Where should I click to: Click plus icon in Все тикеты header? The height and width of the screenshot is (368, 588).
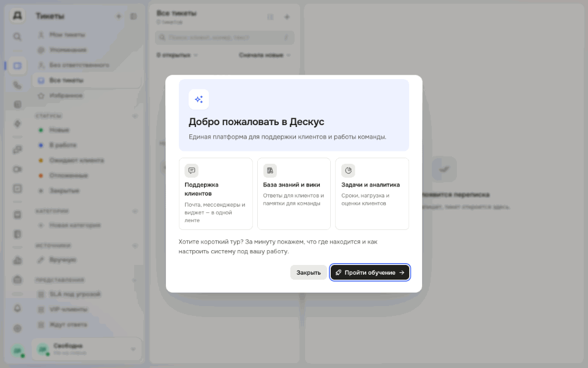[287, 17]
